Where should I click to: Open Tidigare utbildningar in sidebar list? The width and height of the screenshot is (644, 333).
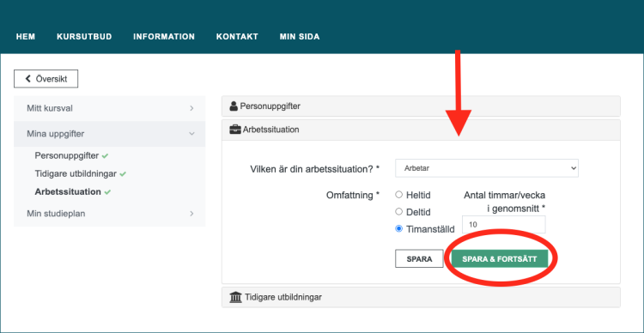pos(76,173)
